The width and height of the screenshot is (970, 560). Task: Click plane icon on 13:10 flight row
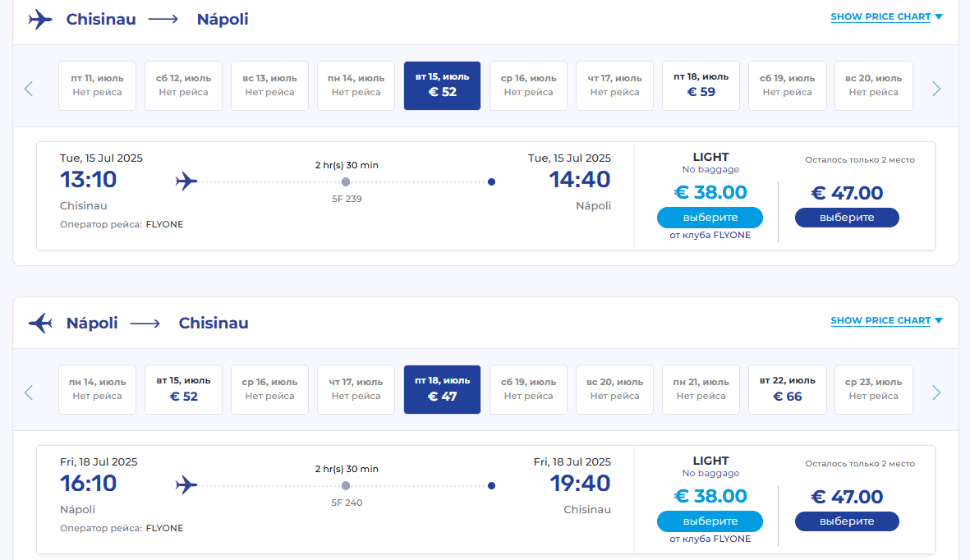pos(186,181)
